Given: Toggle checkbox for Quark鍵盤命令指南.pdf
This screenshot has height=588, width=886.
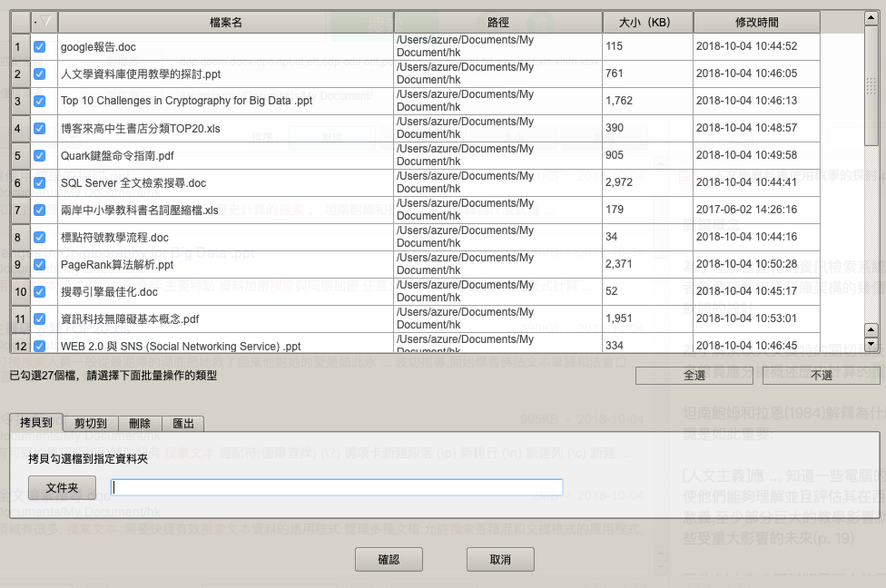Looking at the screenshot, I should (40, 155).
